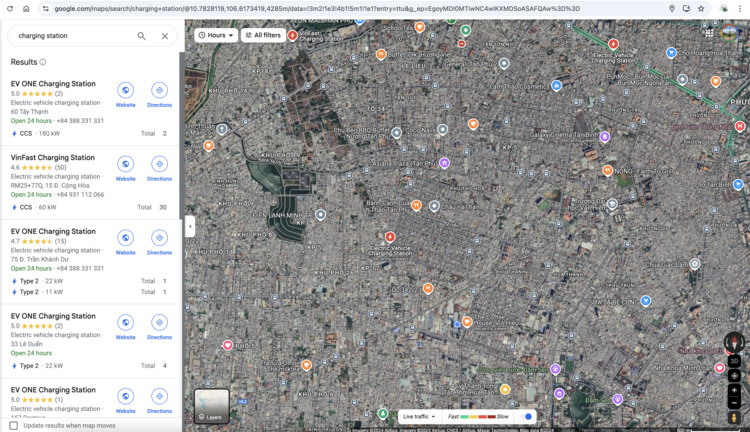The height and width of the screenshot is (432, 750).
Task: Open the VinFast Charging Station result title
Action: (x=53, y=157)
